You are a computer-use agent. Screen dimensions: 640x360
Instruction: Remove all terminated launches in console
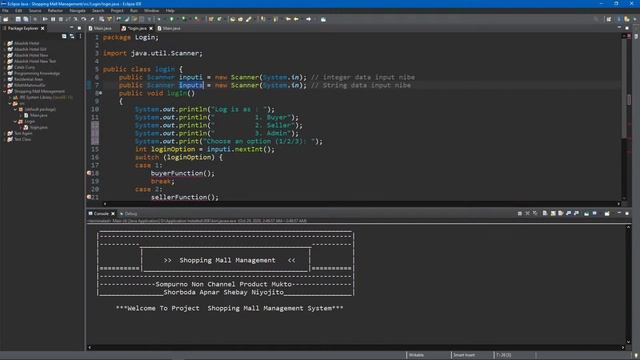pyautogui.click(x=535, y=213)
